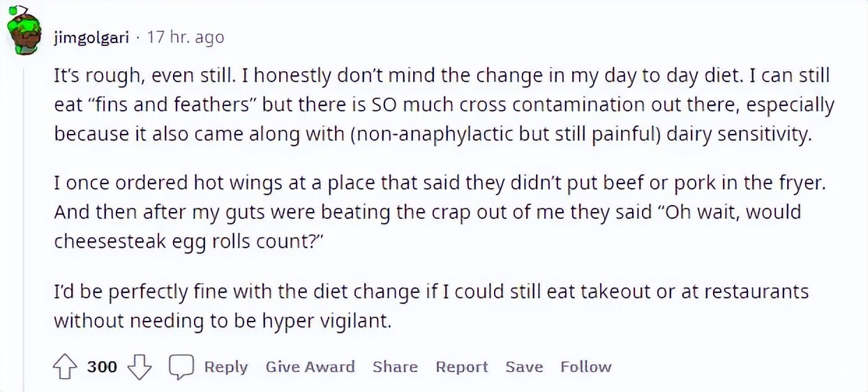Downvote the jimgolgari comment
Screen dimensions: 868x392
140,367
